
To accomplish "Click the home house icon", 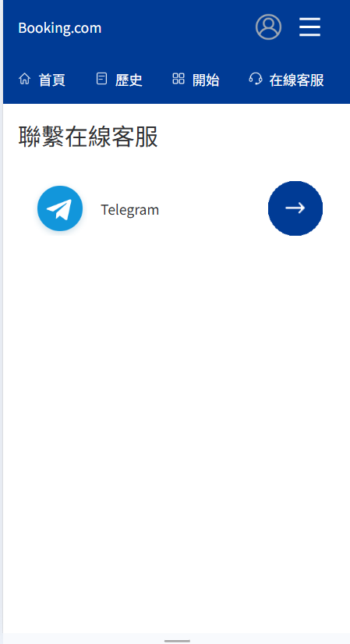I will click(x=25, y=78).
